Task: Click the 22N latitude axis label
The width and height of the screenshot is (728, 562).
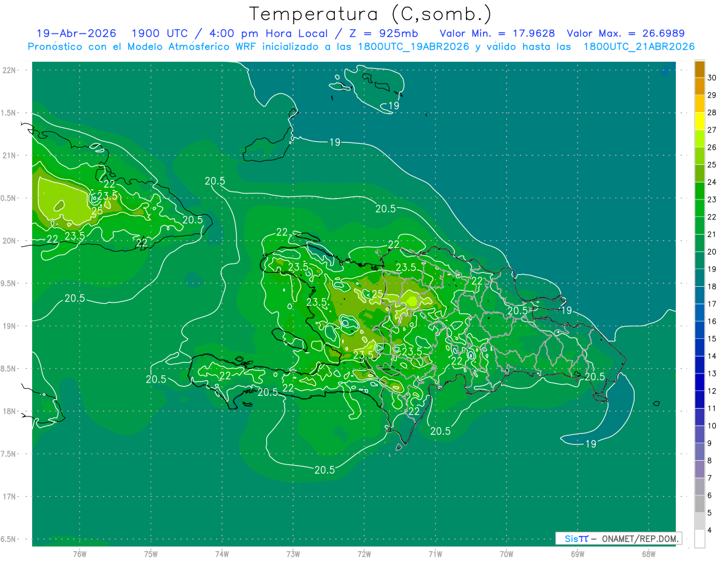Action: point(10,70)
